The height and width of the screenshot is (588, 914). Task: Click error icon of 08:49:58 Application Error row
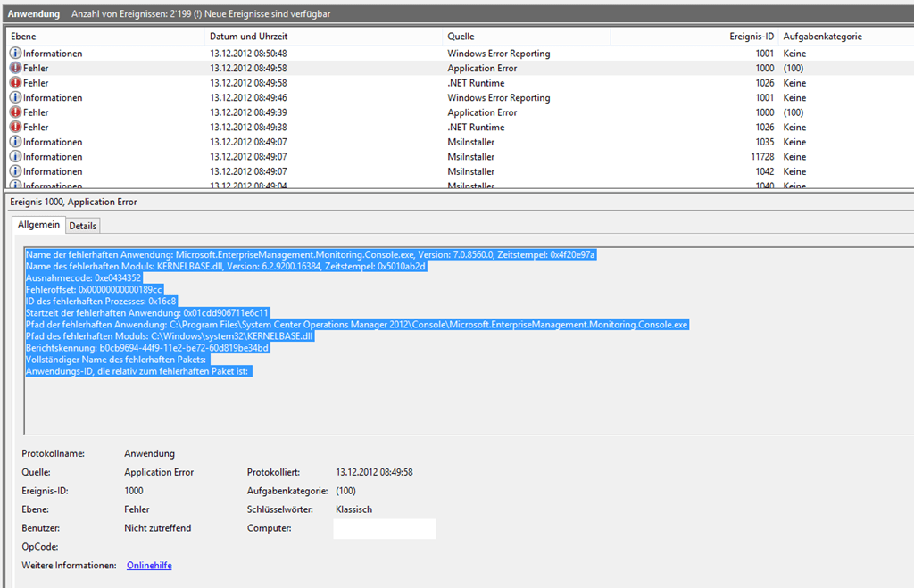(15, 68)
